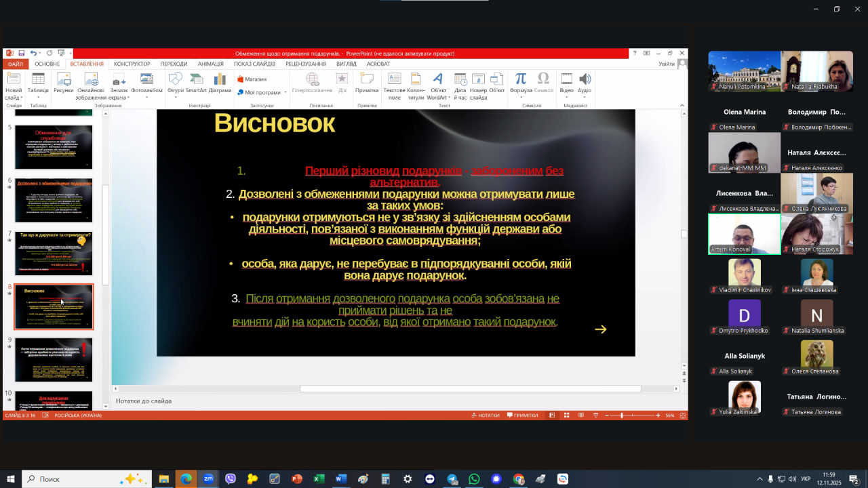Click the Фотоальбом icon
The width and height of the screenshot is (868, 488).
(146, 82)
